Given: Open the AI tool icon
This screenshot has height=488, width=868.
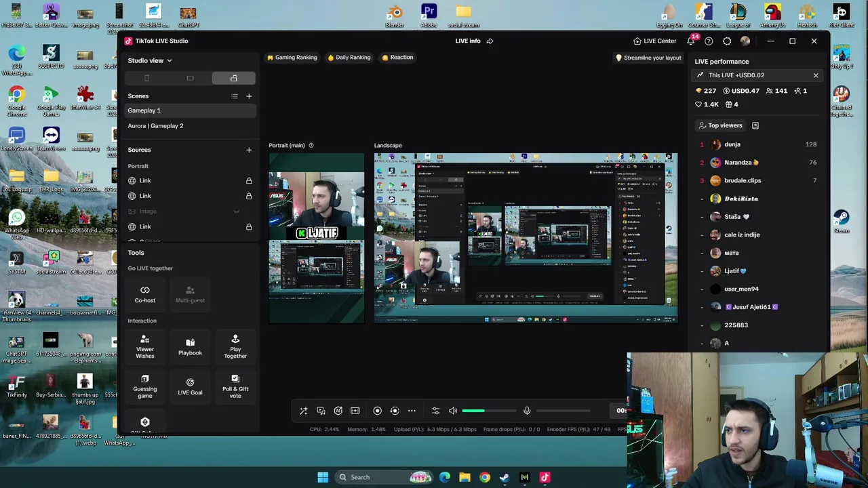Looking at the screenshot, I should [338, 411].
